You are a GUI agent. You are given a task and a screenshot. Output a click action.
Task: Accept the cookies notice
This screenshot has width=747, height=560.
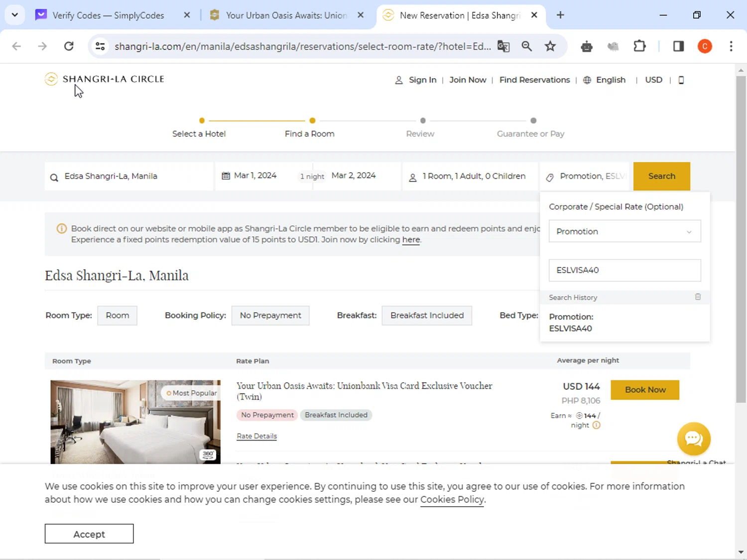click(x=89, y=534)
